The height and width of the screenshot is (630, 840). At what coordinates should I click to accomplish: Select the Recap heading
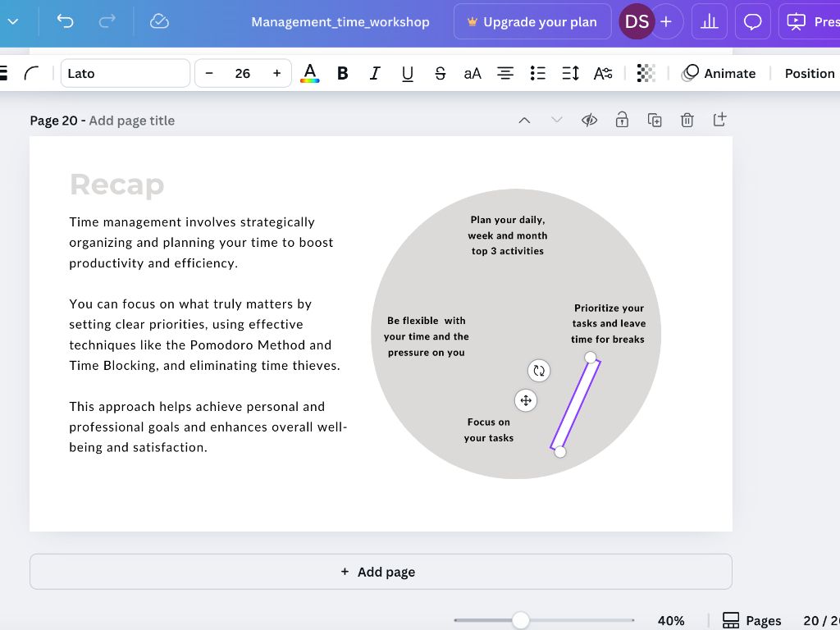pyautogui.click(x=116, y=185)
